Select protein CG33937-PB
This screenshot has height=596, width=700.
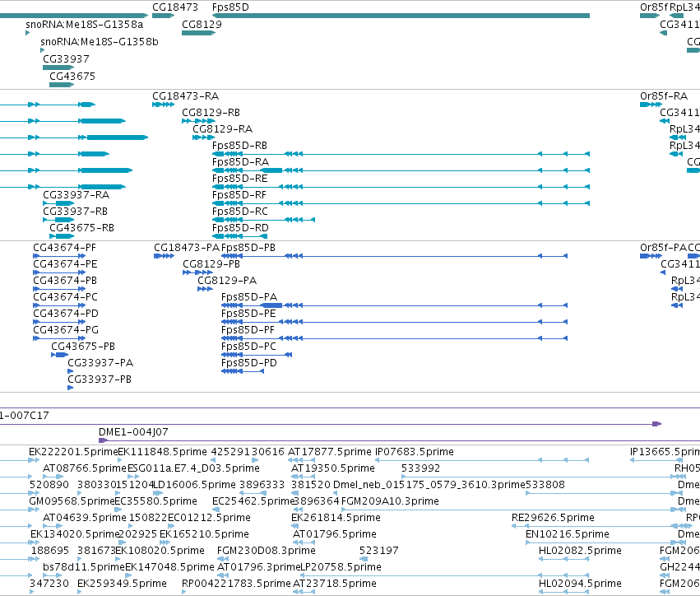pyautogui.click(x=70, y=388)
